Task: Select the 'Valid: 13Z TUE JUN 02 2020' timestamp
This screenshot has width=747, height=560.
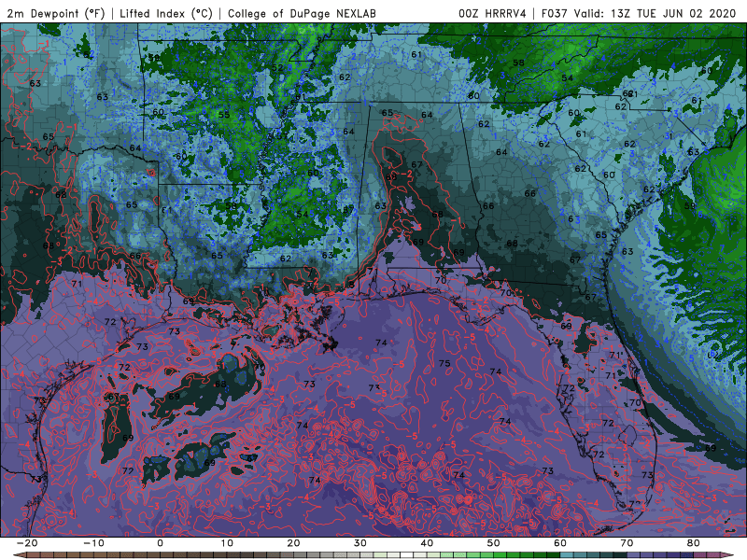Action: (655, 14)
